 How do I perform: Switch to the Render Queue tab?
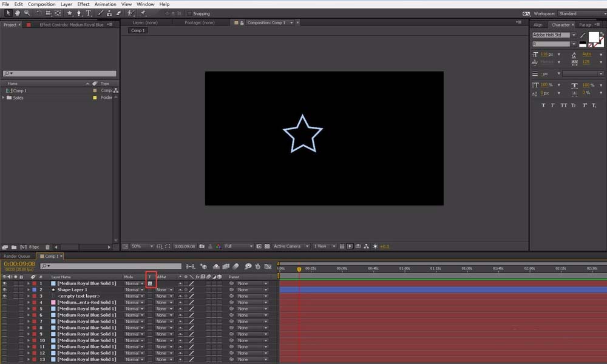click(16, 256)
